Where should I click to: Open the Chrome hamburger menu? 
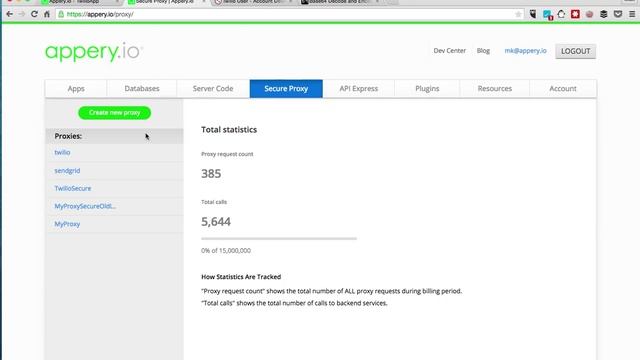coord(632,14)
